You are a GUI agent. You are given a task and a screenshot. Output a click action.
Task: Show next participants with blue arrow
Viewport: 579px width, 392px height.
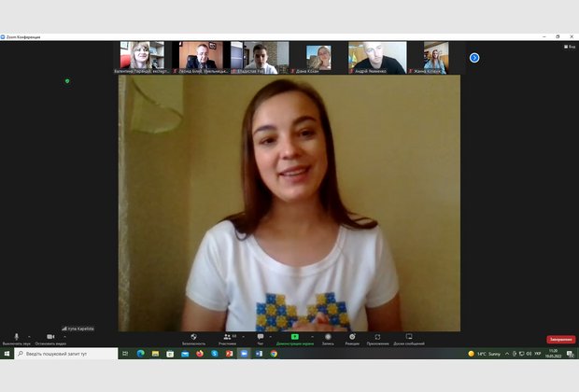tap(474, 58)
